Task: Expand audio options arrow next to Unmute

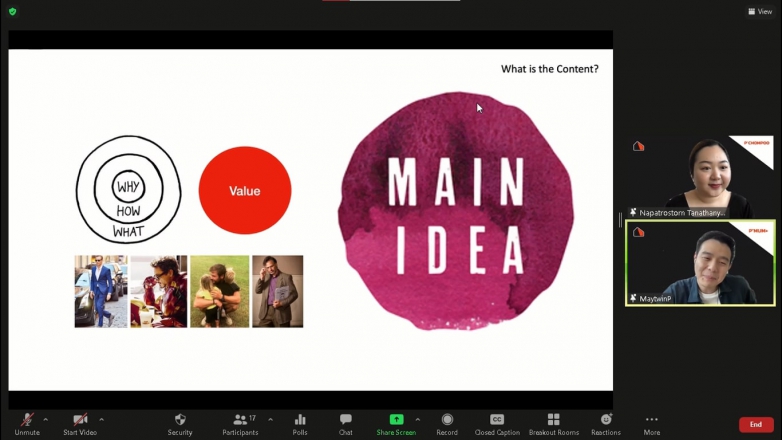Action: (x=46, y=419)
